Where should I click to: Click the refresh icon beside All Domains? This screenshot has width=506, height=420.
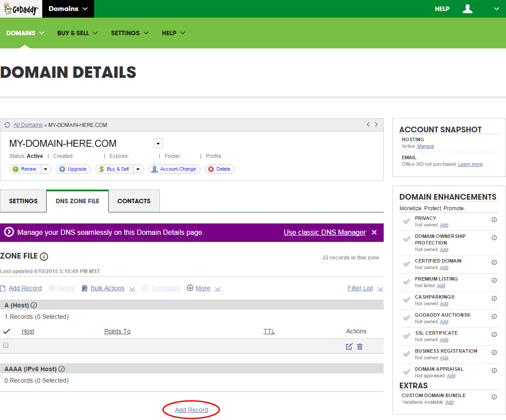point(7,125)
